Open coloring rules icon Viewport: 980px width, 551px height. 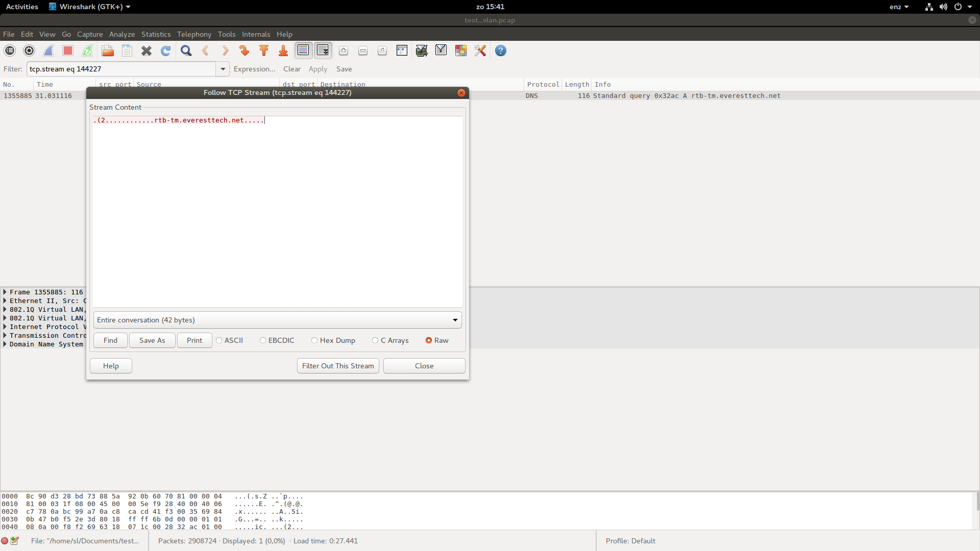[x=461, y=51]
